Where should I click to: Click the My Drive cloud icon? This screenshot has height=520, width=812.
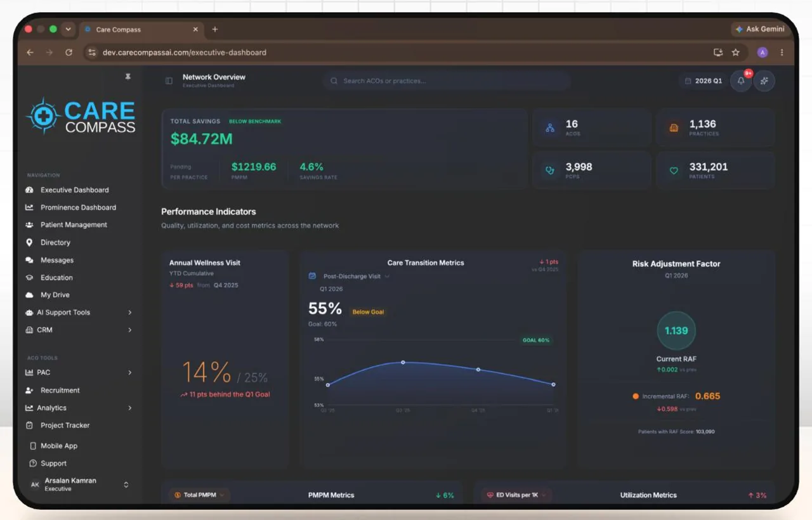click(x=29, y=295)
